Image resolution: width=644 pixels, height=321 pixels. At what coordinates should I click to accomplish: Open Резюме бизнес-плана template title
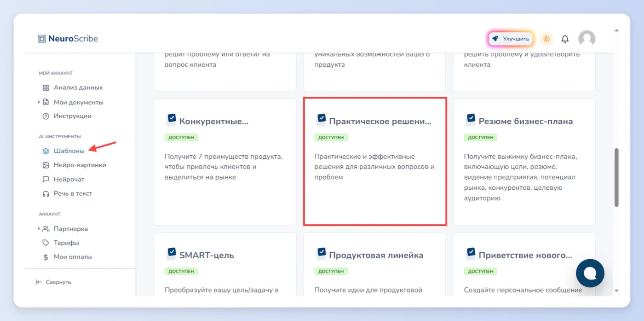pyautogui.click(x=526, y=122)
